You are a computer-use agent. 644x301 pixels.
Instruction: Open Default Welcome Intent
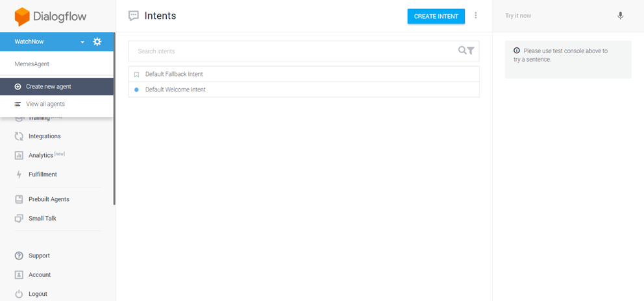(175, 90)
